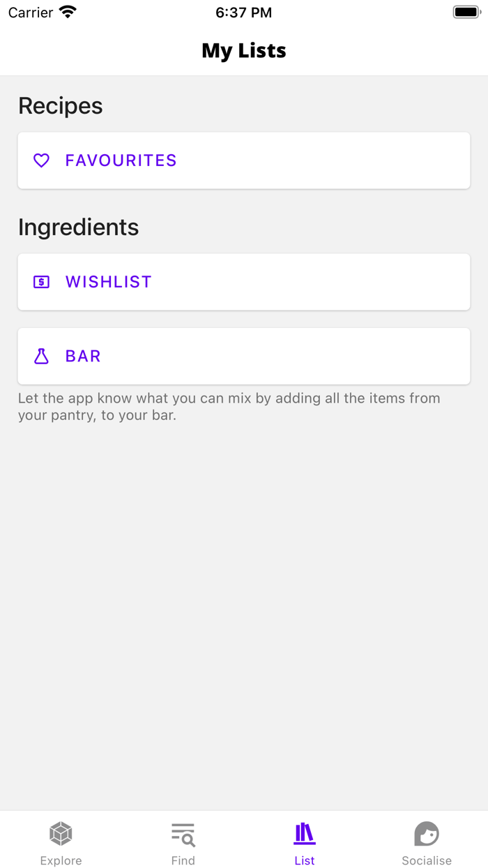
Task: Select the Find tab
Action: [183, 842]
